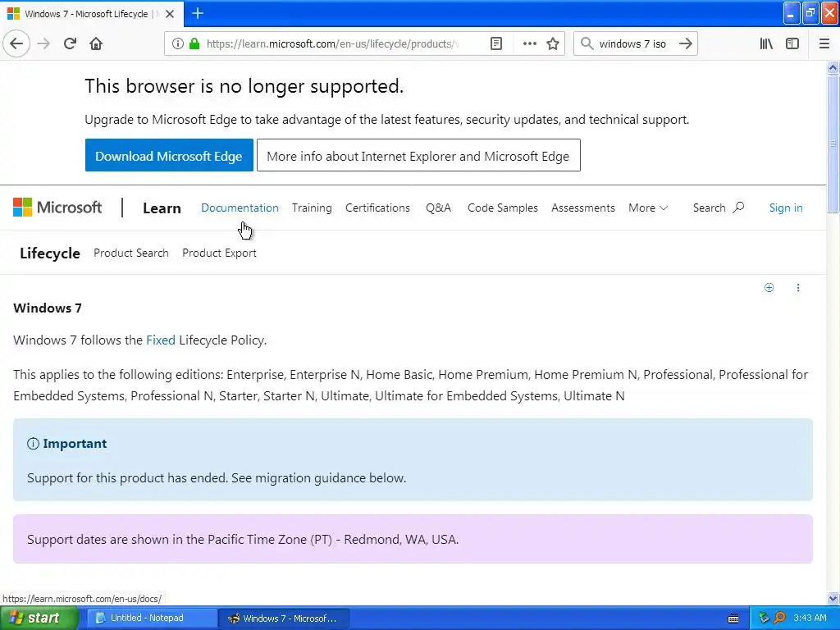This screenshot has width=840, height=630.
Task: Click the address bar URL field
Action: coord(332,43)
